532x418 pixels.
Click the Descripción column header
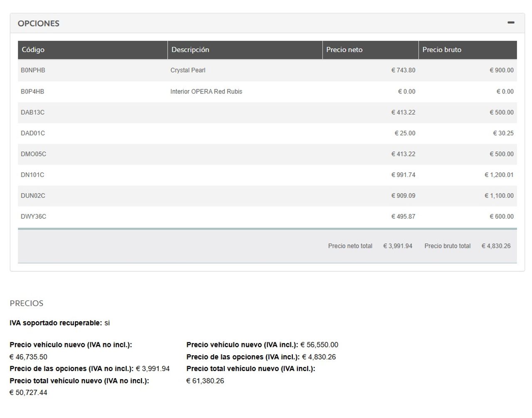click(190, 50)
